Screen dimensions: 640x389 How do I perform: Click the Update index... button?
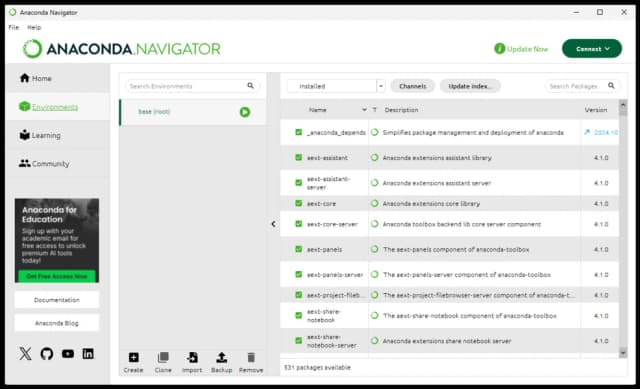470,86
